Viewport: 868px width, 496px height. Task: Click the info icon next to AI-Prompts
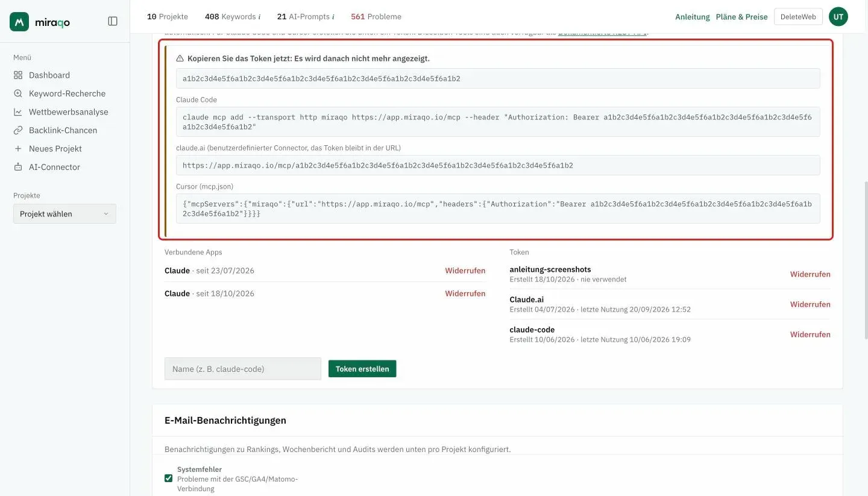333,17
